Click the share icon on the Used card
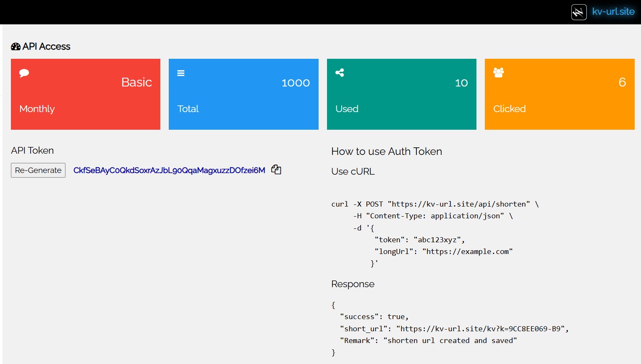641x364 pixels. pos(339,72)
